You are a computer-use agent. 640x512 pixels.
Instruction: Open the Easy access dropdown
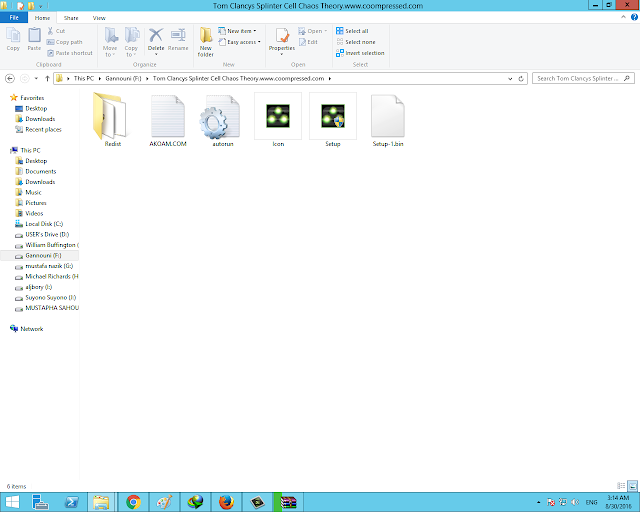coord(239,42)
